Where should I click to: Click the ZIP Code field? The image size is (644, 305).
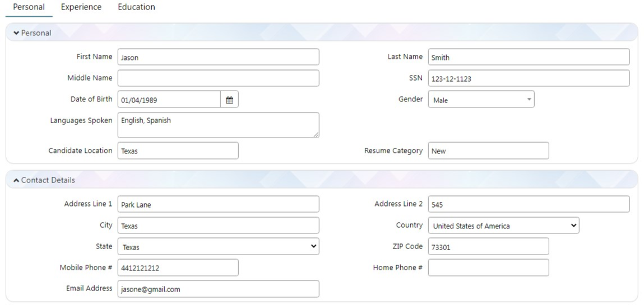[x=488, y=247]
